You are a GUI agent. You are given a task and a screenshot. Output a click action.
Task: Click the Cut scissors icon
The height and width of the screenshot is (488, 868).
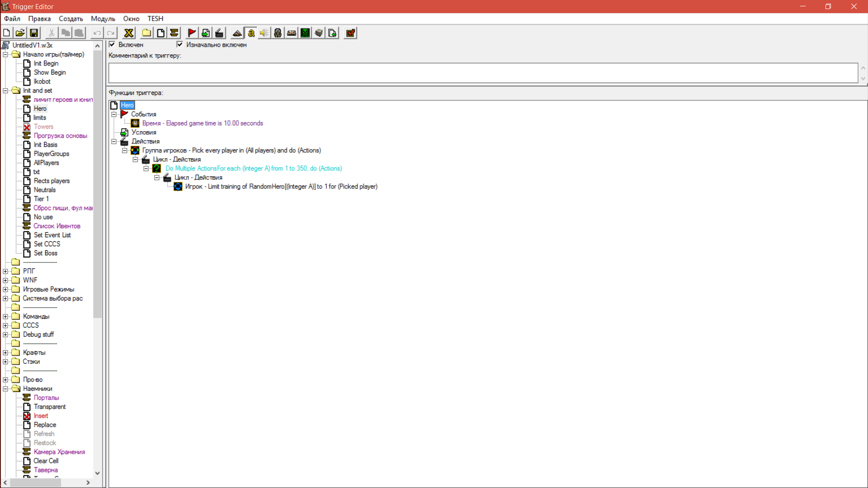52,33
